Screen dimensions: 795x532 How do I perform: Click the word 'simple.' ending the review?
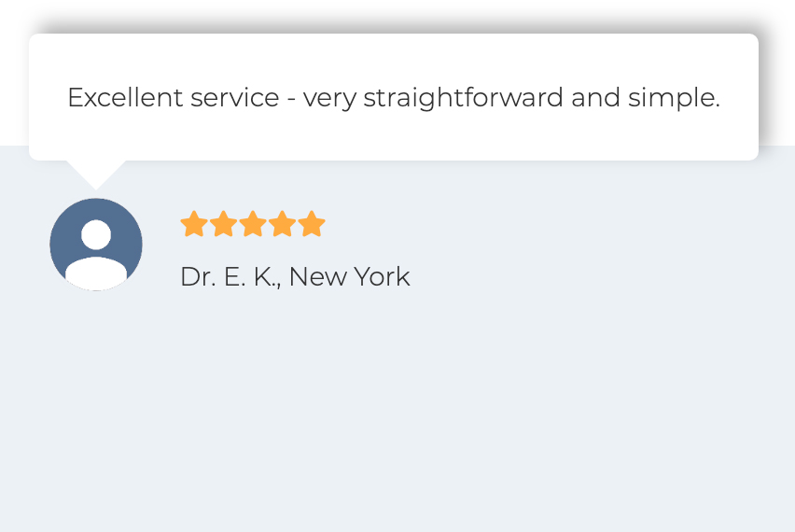(x=674, y=98)
